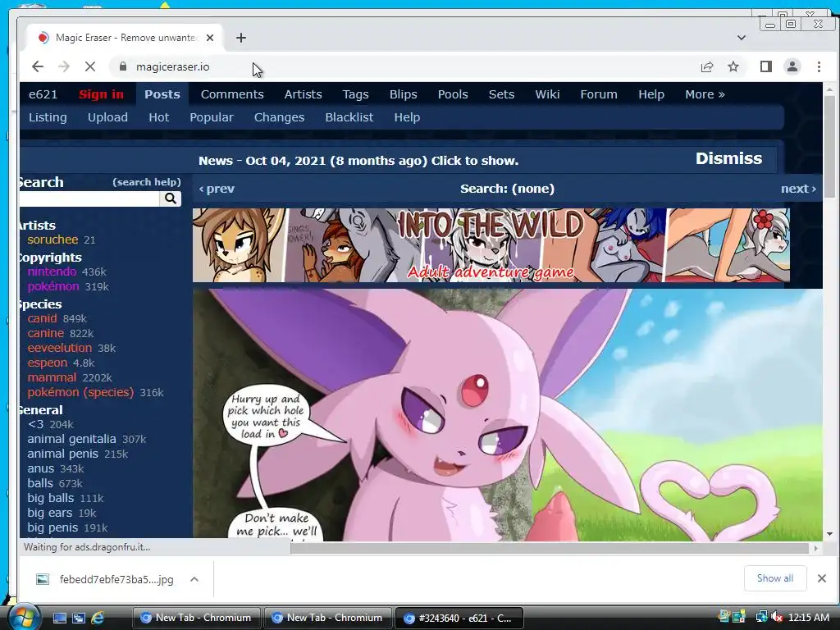The image size is (840, 630).
Task: Expand options arrow for downloaded jpg
Action: point(194,579)
